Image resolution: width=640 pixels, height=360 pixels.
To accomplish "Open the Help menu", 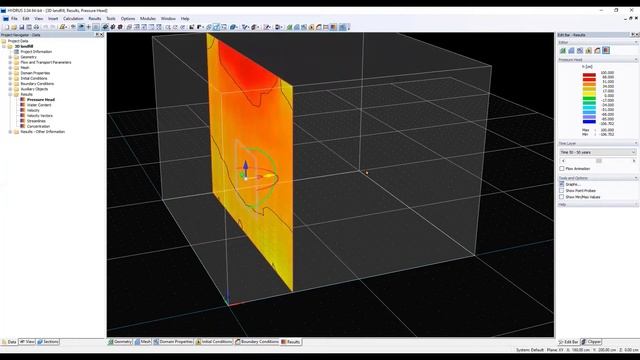I will (x=185, y=19).
